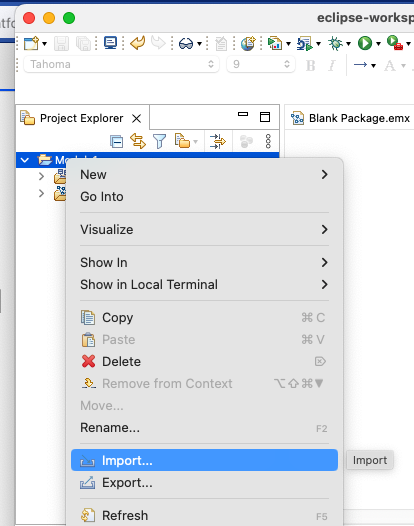414x526 pixels.
Task: Switch to Blank Package.emx editor tab
Action: tap(351, 118)
